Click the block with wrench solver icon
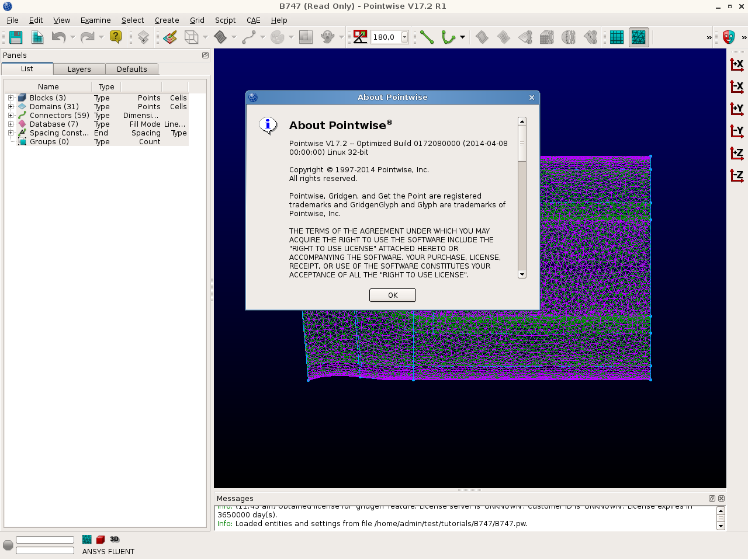Screen dimensions: 748x560 (547, 37)
